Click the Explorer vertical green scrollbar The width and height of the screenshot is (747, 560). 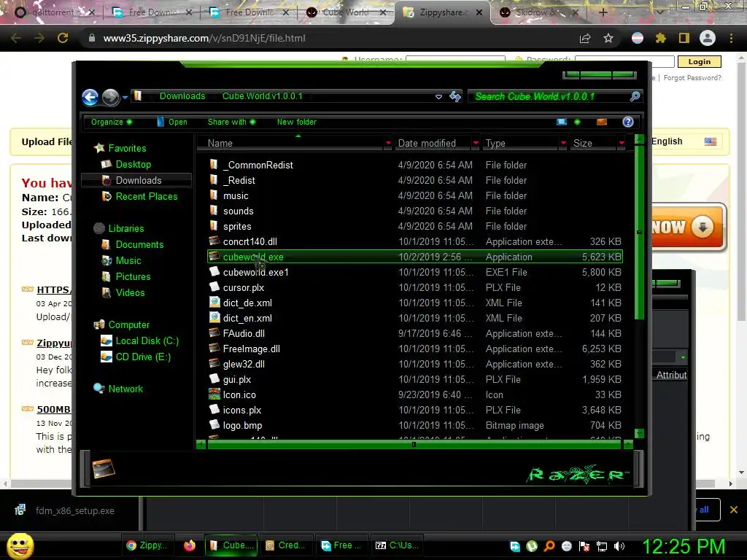(639, 231)
